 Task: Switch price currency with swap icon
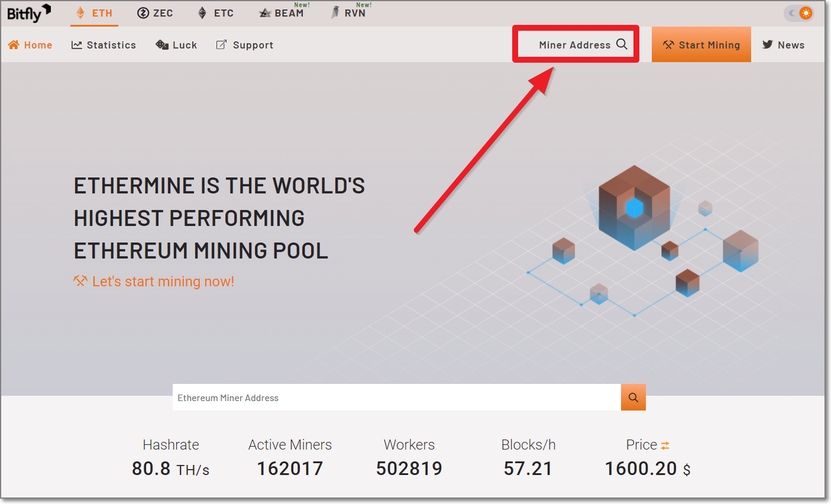click(x=665, y=445)
